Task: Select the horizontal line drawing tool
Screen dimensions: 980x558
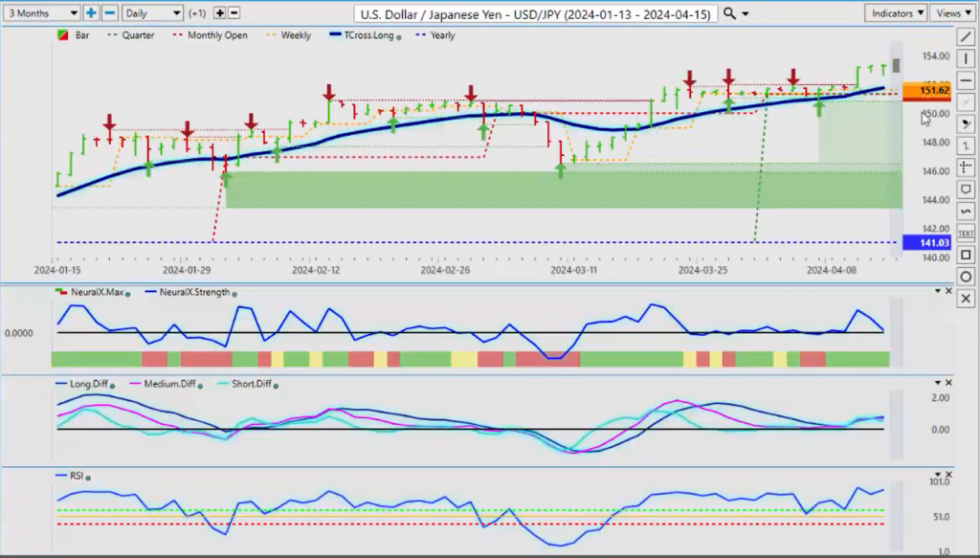Action: click(x=966, y=81)
